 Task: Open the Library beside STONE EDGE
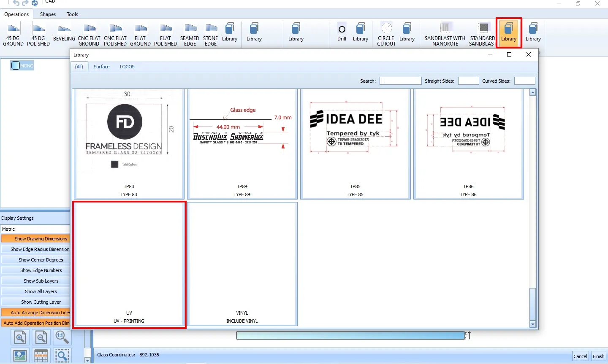230,33
